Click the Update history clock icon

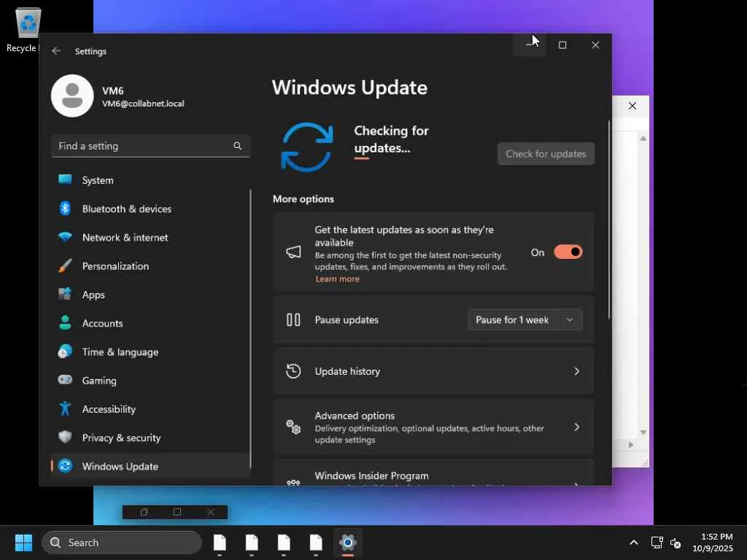coord(293,371)
